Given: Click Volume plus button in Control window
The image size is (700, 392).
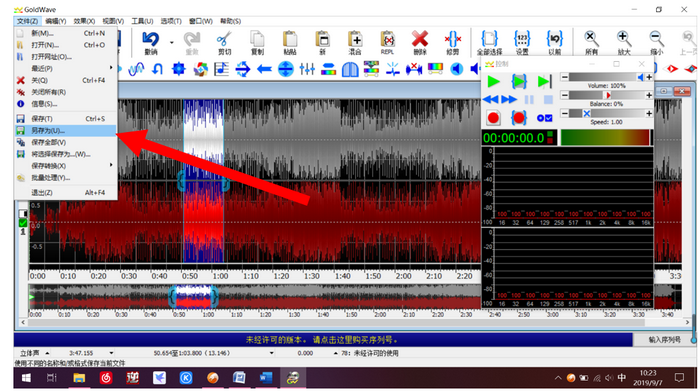Looking at the screenshot, I should click(649, 77).
